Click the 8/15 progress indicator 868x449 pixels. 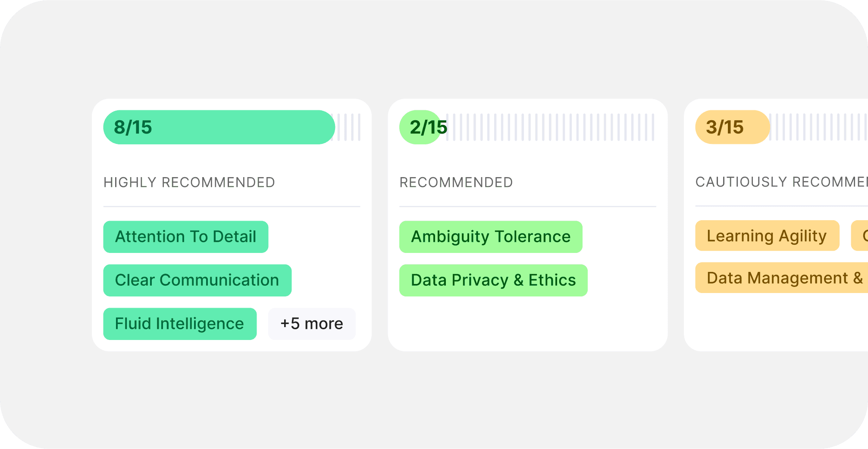coord(219,127)
